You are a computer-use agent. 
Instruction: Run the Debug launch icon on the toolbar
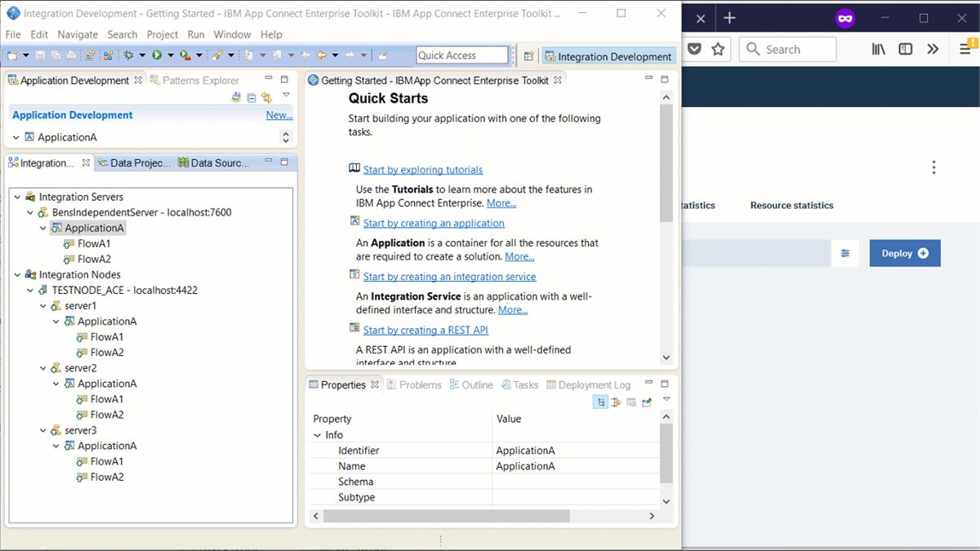point(129,55)
